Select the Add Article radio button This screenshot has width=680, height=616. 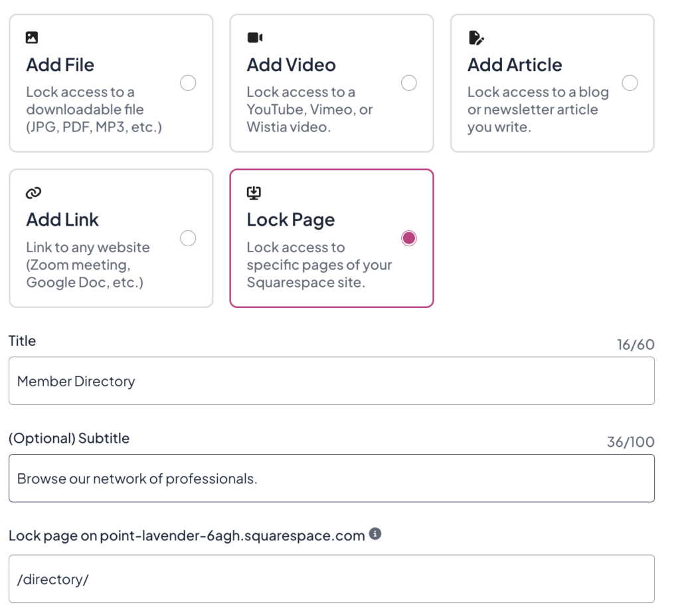click(x=630, y=83)
